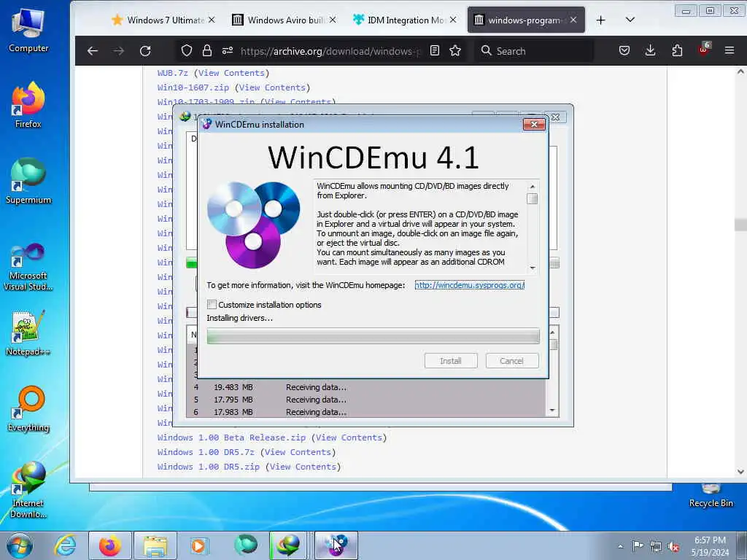Open Windows Explorer from the taskbar
This screenshot has width=747, height=560.
pos(155,545)
